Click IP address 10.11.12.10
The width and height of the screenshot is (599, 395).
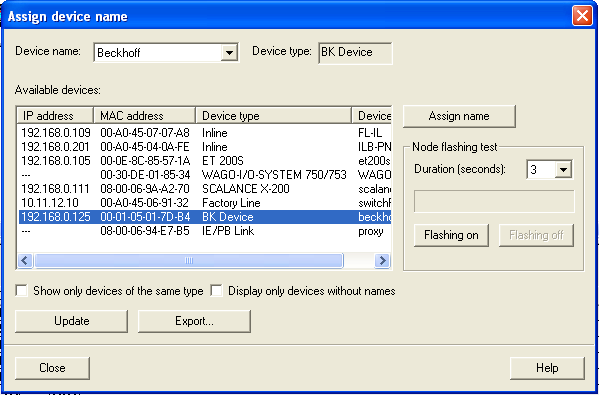pos(50,203)
